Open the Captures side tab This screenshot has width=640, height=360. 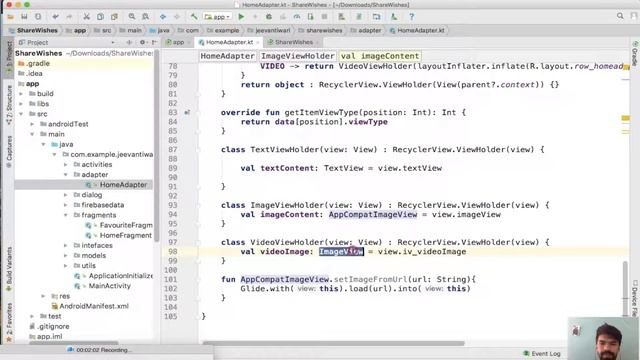click(x=9, y=152)
